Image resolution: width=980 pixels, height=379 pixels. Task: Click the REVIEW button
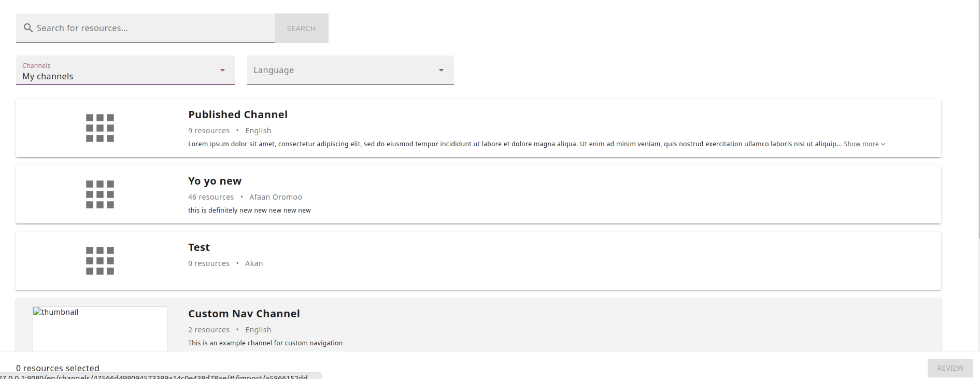[950, 368]
